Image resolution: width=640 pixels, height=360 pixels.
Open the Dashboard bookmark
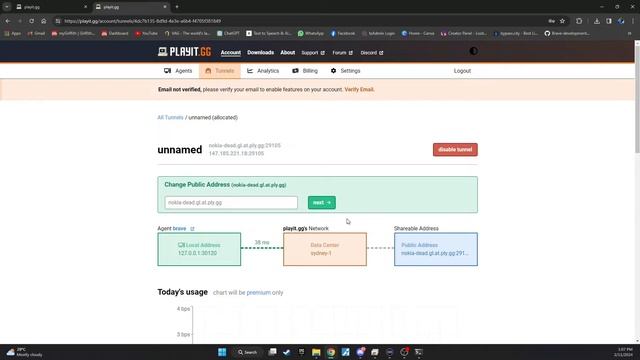115,33
